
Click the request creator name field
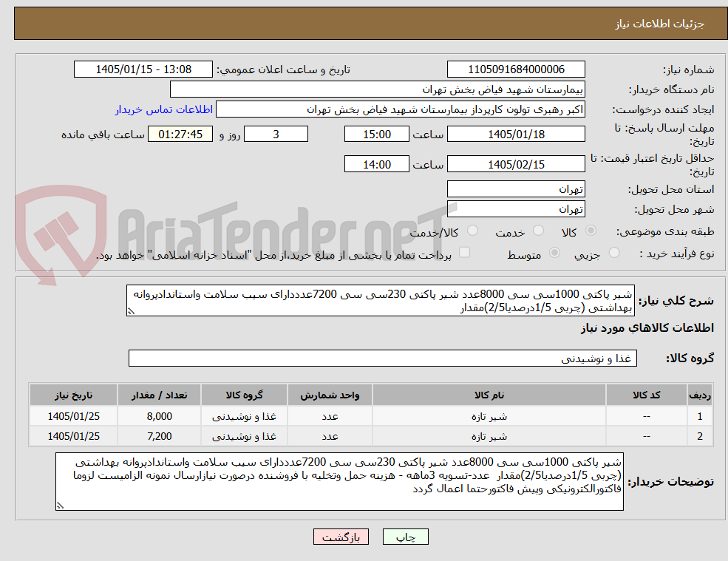pyautogui.click(x=400, y=109)
